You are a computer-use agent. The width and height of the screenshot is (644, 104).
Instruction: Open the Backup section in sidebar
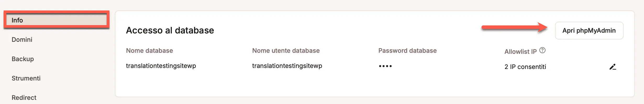tap(23, 59)
